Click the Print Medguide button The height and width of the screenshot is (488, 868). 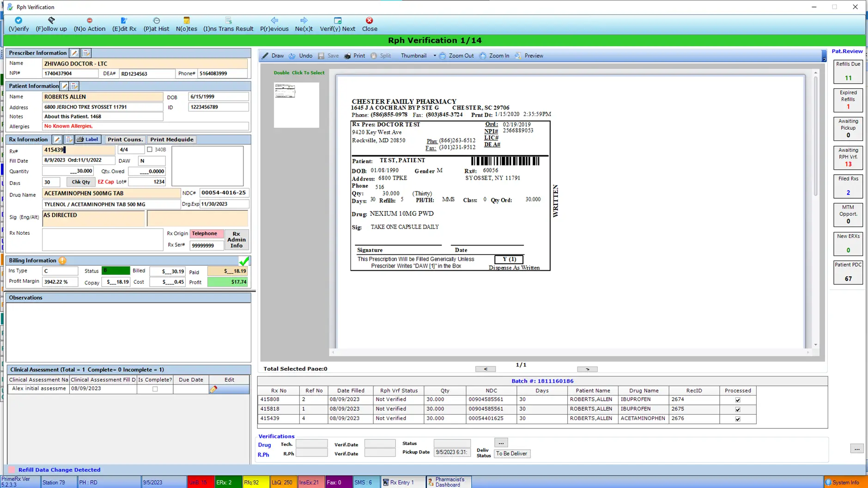[172, 140]
